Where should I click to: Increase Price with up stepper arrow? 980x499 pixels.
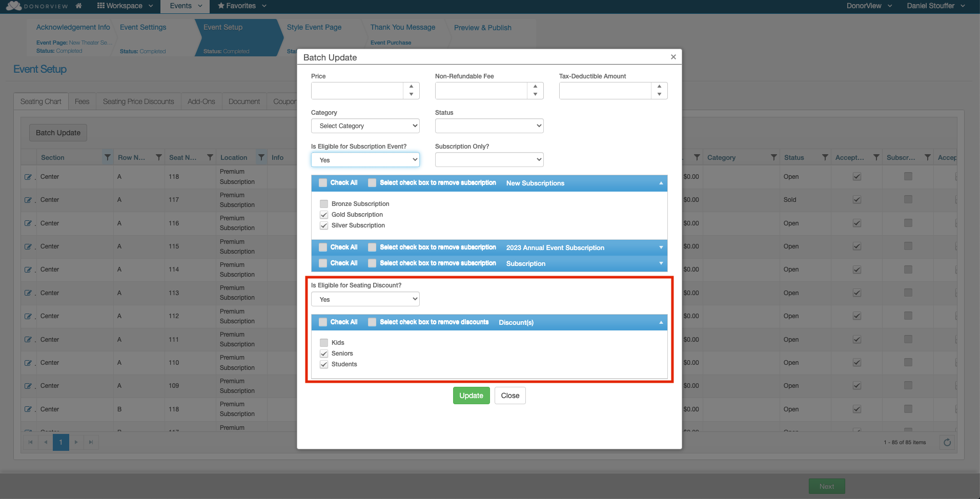pyautogui.click(x=411, y=87)
